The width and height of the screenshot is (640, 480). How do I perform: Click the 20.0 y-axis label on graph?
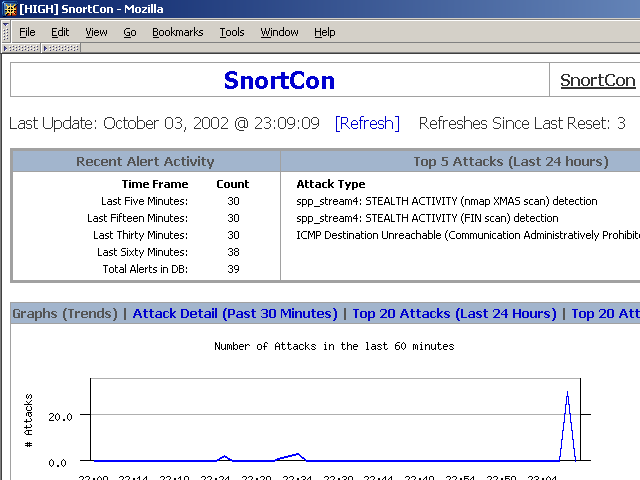(x=60, y=417)
